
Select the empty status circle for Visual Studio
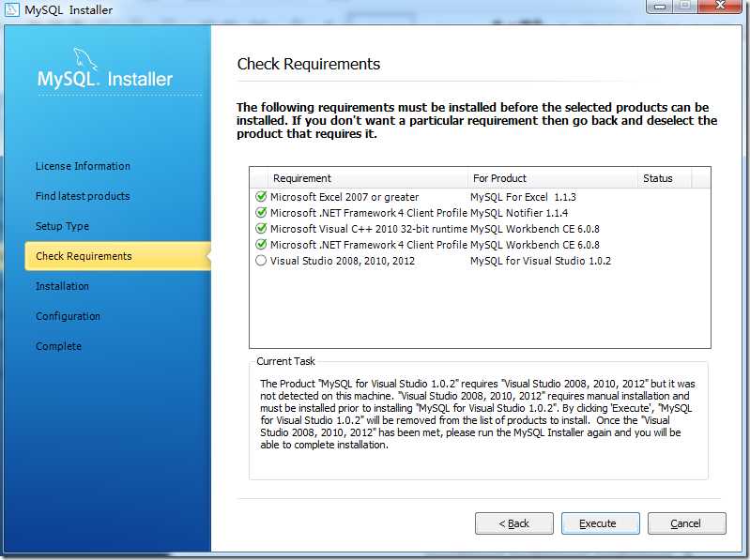261,261
